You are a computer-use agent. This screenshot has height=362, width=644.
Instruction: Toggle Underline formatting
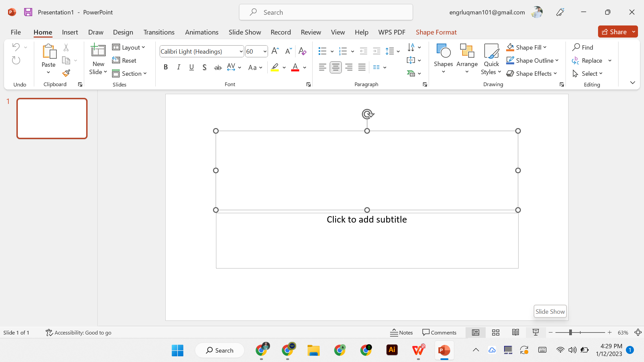[192, 67]
